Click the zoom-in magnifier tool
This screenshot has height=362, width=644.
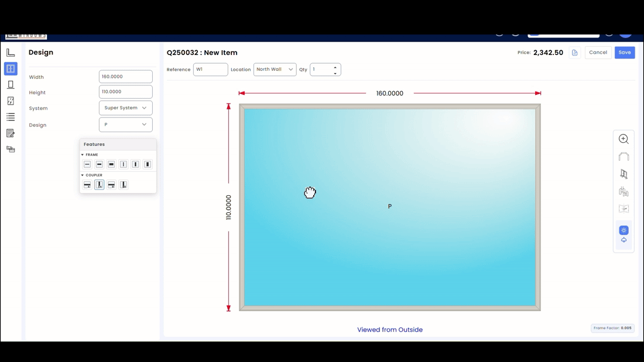tap(624, 139)
